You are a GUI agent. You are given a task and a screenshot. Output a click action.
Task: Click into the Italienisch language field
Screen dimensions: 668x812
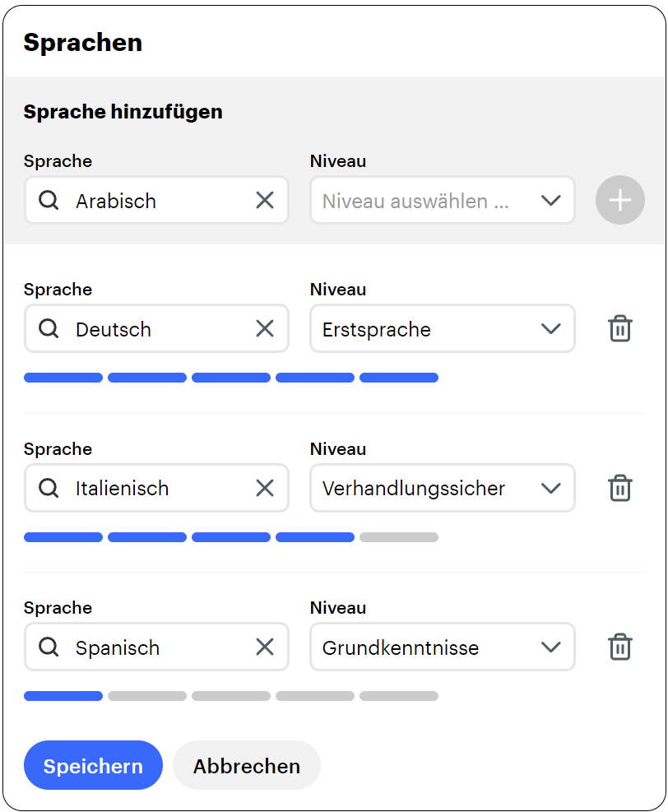tap(156, 488)
